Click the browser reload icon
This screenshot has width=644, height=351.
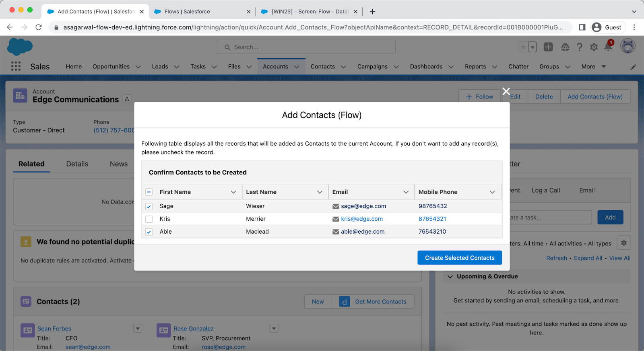(39, 27)
